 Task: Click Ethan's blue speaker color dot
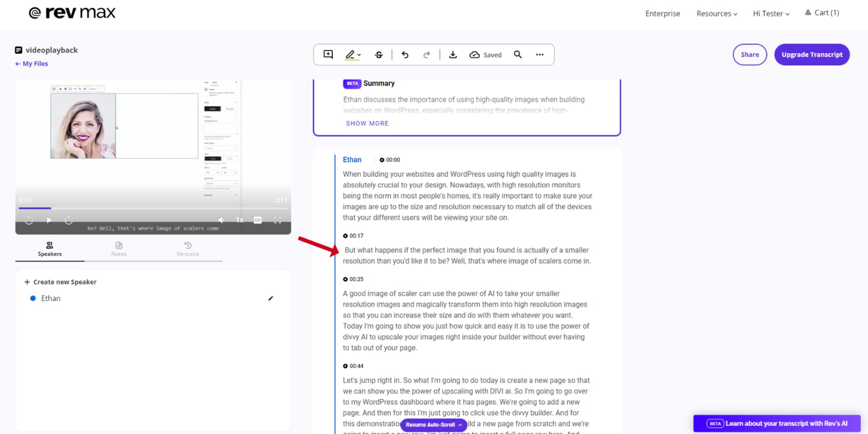point(33,298)
